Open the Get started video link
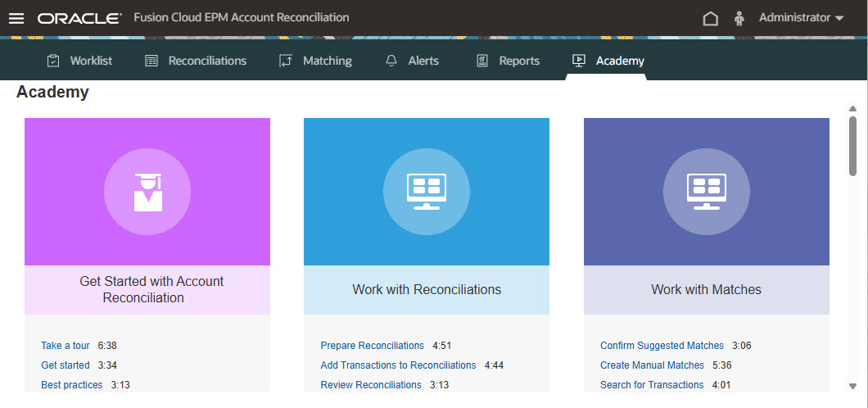The width and height of the screenshot is (868, 408). coord(66,365)
